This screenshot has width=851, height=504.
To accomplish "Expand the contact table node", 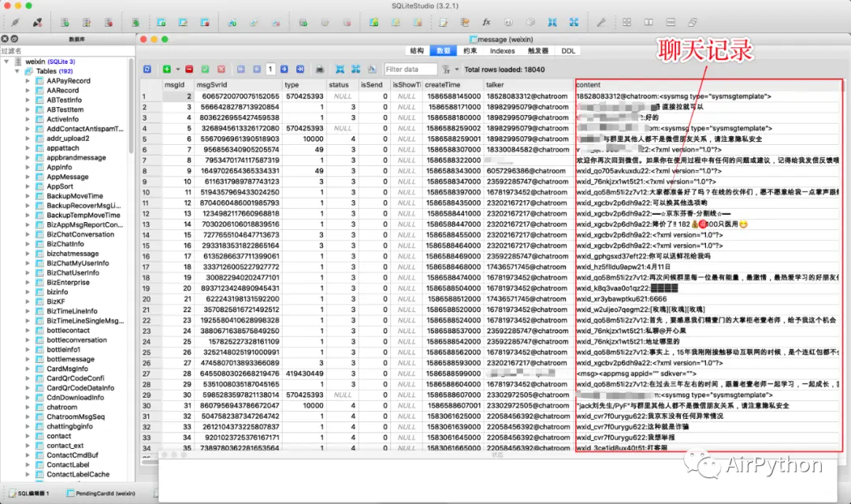I will pyautogui.click(x=28, y=436).
